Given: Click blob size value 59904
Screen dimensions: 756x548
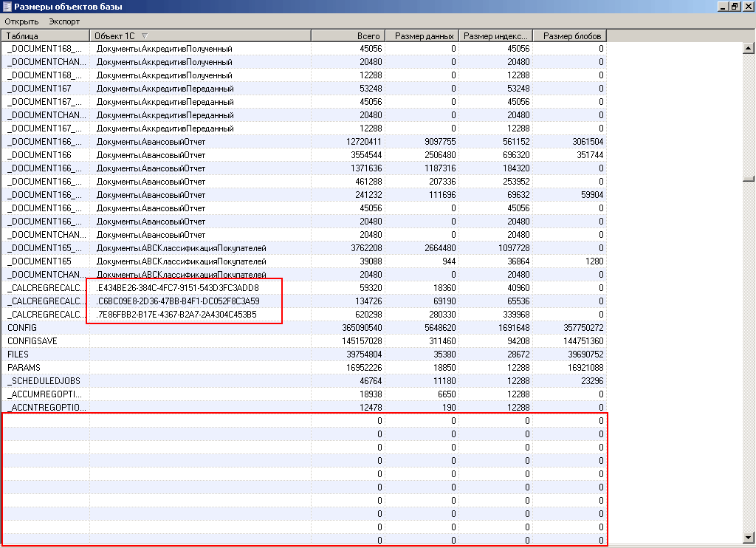Looking at the screenshot, I should [x=592, y=195].
